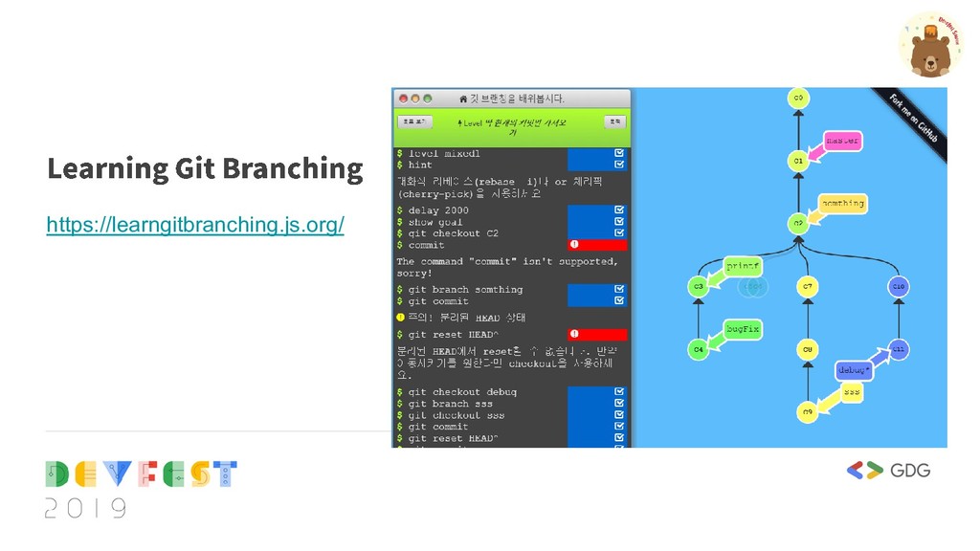This screenshot has width=980, height=551.
Task: Select the blue commit node pointed at by debug*
Action: [898, 349]
